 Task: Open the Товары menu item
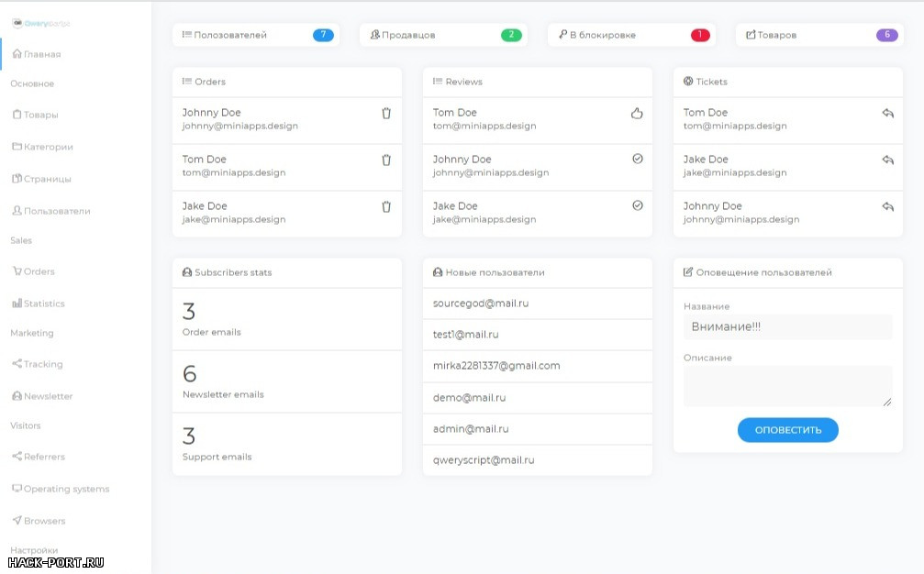[40, 115]
